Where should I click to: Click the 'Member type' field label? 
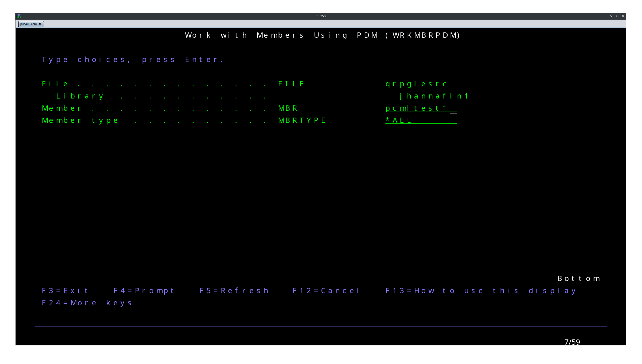(80, 121)
